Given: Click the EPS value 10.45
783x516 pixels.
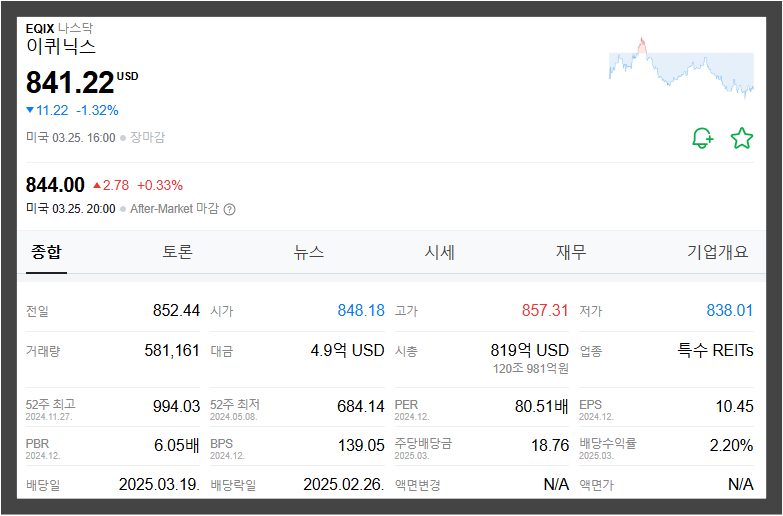Looking at the screenshot, I should (x=734, y=406).
